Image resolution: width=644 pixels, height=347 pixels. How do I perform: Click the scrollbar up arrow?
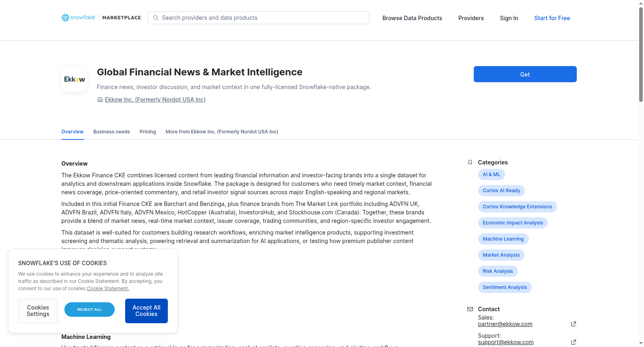(x=641, y=3)
